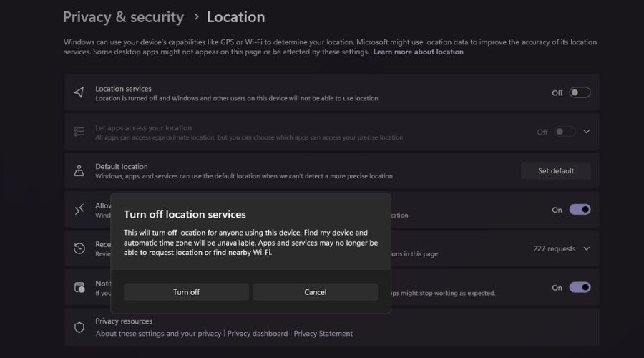Toggle the Let apps access your location switch

(565, 132)
